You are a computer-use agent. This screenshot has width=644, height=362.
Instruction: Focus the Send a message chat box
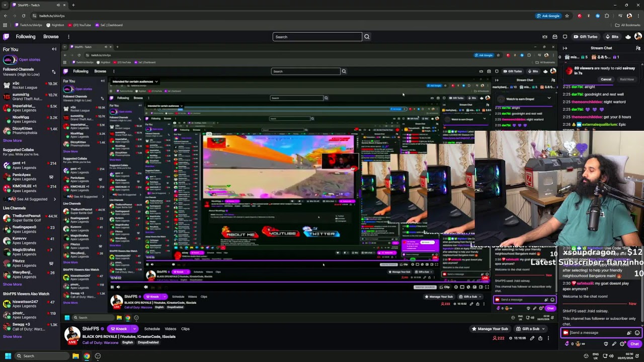pyautogui.click(x=596, y=333)
